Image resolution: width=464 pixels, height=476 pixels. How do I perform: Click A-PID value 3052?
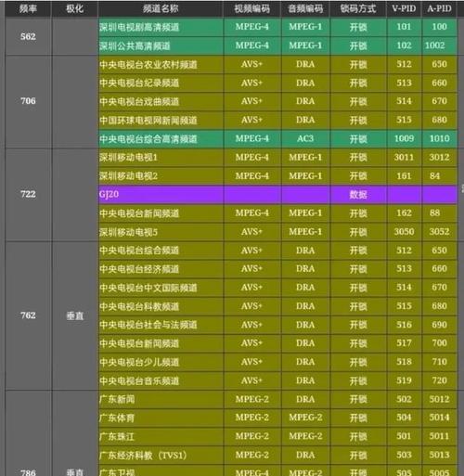click(x=439, y=232)
